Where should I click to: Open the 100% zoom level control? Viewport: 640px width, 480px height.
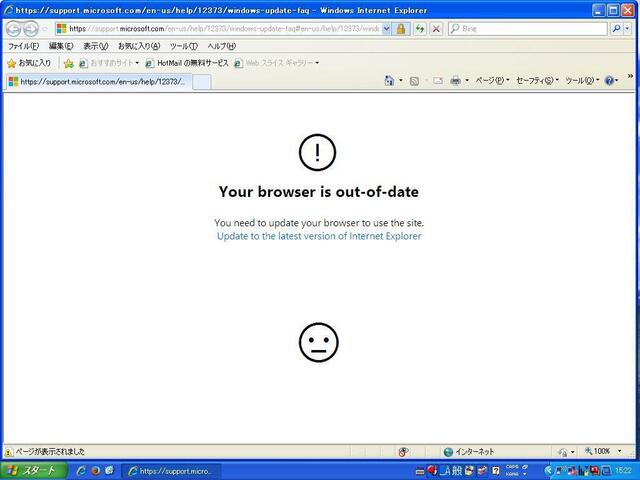coord(598,451)
